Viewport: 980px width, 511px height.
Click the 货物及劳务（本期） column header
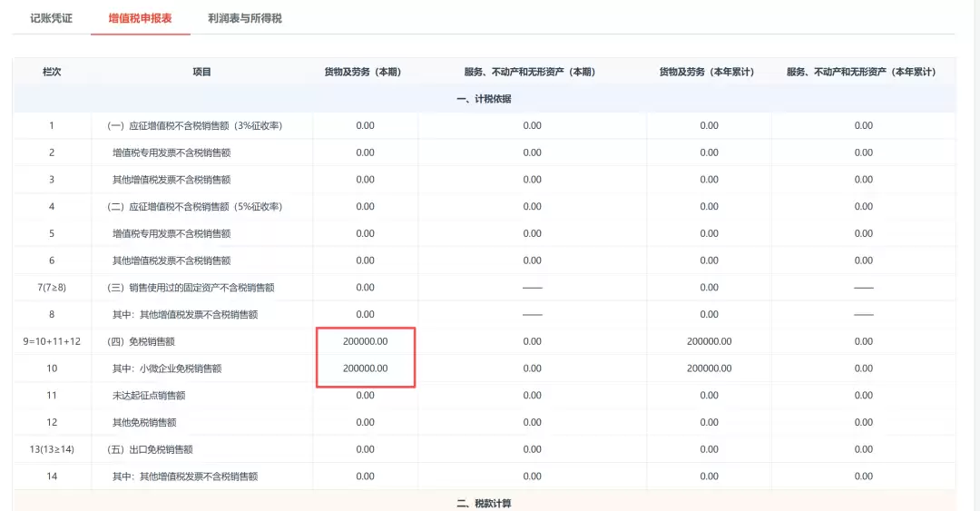[362, 72]
